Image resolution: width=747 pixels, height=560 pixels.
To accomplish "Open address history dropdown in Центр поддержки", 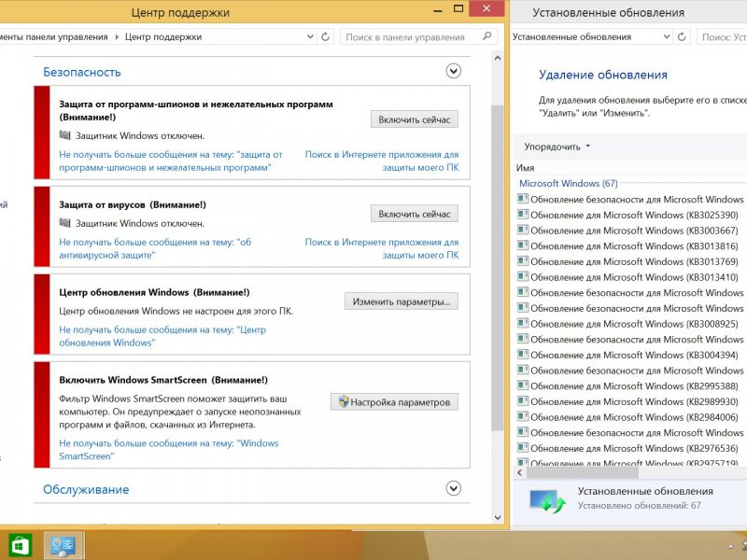I will coord(310,36).
